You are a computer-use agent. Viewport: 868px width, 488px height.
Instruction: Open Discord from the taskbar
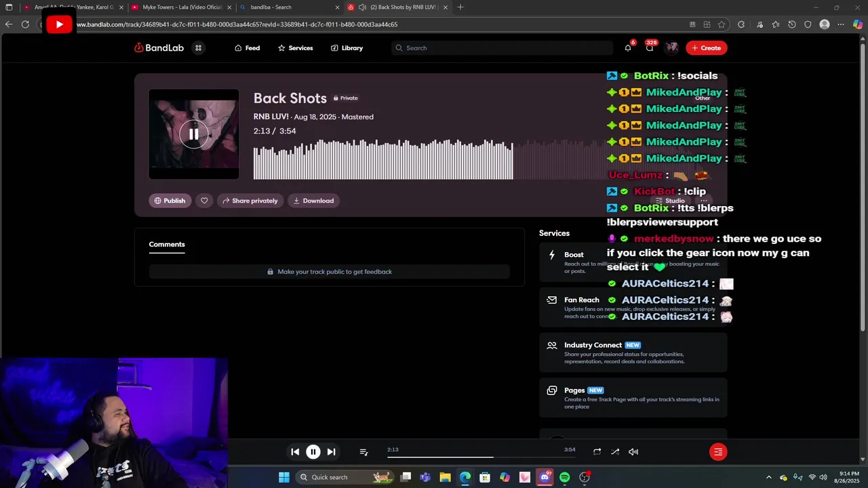tap(545, 477)
